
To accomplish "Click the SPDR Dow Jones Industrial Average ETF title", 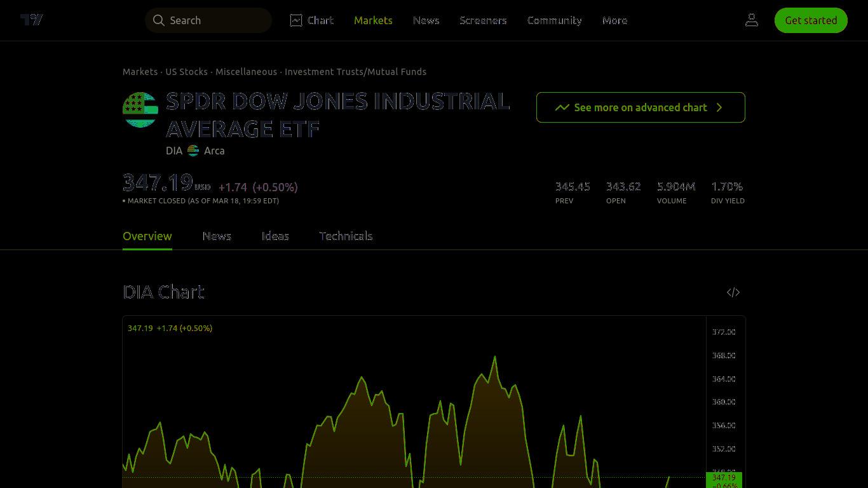I will pyautogui.click(x=338, y=115).
